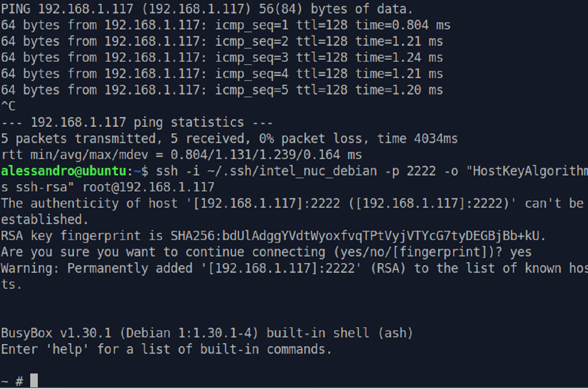Click icmp_seq=1 in the first ping reply
The width and height of the screenshot is (588, 389).
pos(252,25)
